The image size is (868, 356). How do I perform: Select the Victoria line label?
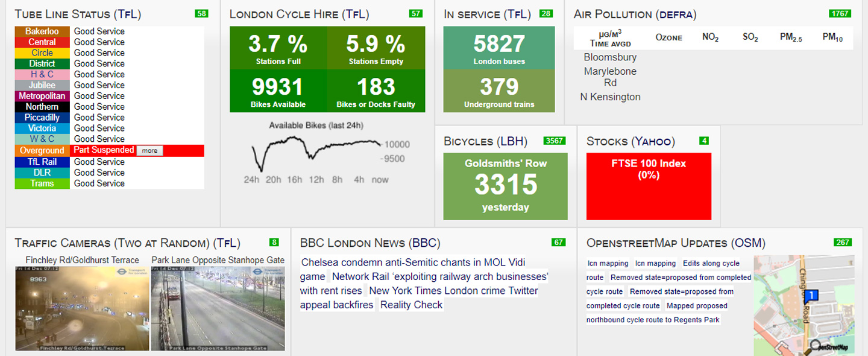tap(42, 128)
